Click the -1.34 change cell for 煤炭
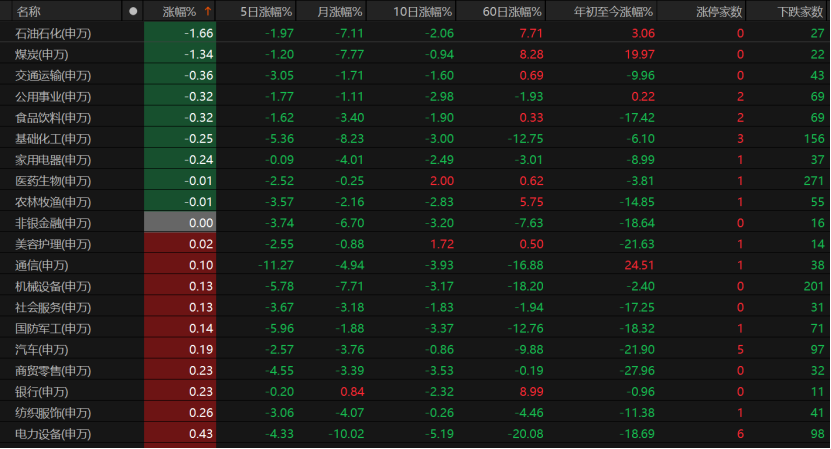This screenshot has width=831, height=449. coord(180,54)
